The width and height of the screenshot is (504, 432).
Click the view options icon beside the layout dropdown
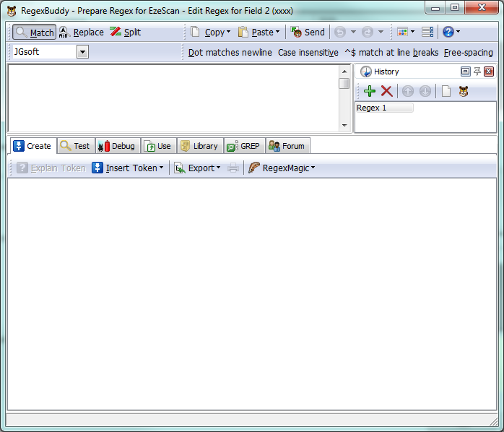(x=427, y=33)
